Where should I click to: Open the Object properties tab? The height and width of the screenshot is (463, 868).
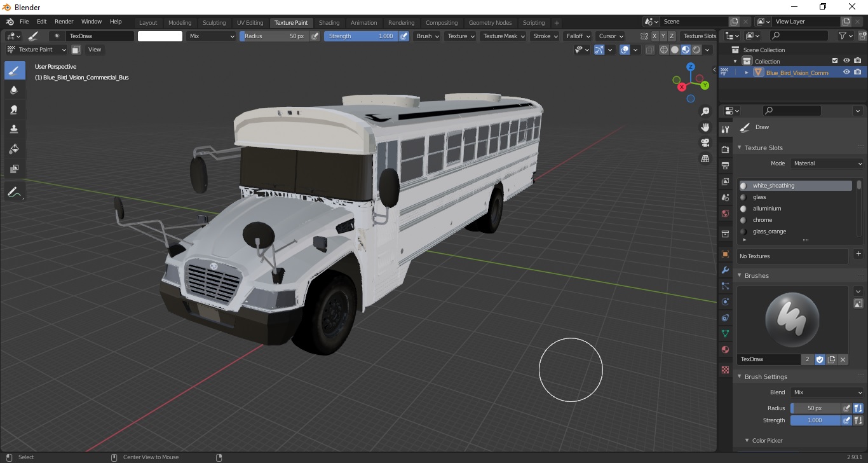coord(725,254)
